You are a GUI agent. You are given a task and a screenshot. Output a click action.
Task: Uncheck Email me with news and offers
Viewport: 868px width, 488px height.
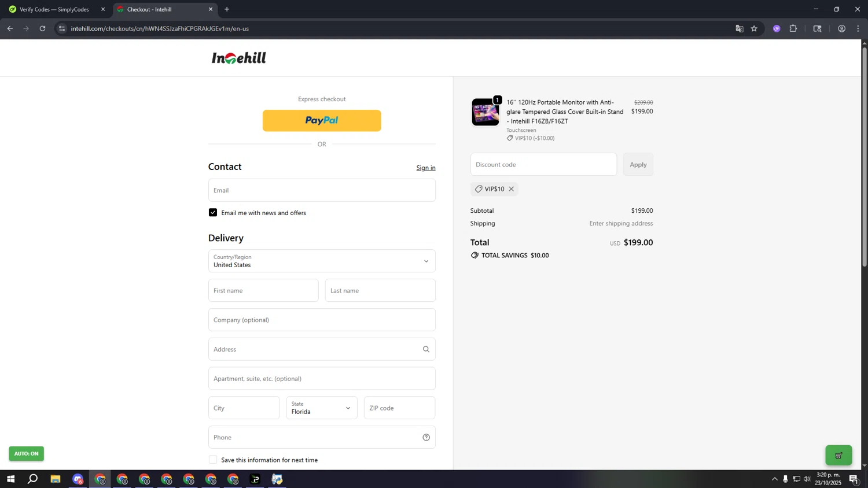[213, 213]
